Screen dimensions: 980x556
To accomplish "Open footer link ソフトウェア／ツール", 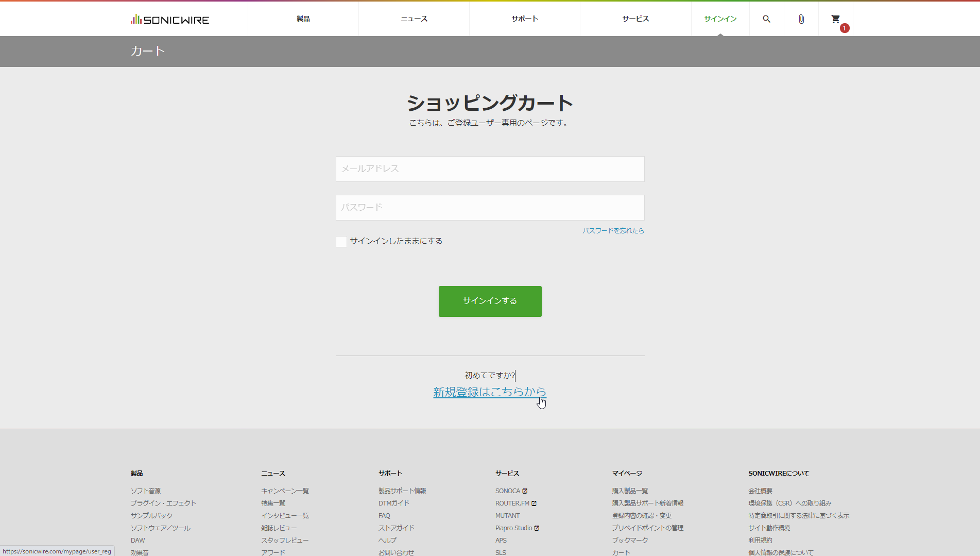I will click(160, 528).
